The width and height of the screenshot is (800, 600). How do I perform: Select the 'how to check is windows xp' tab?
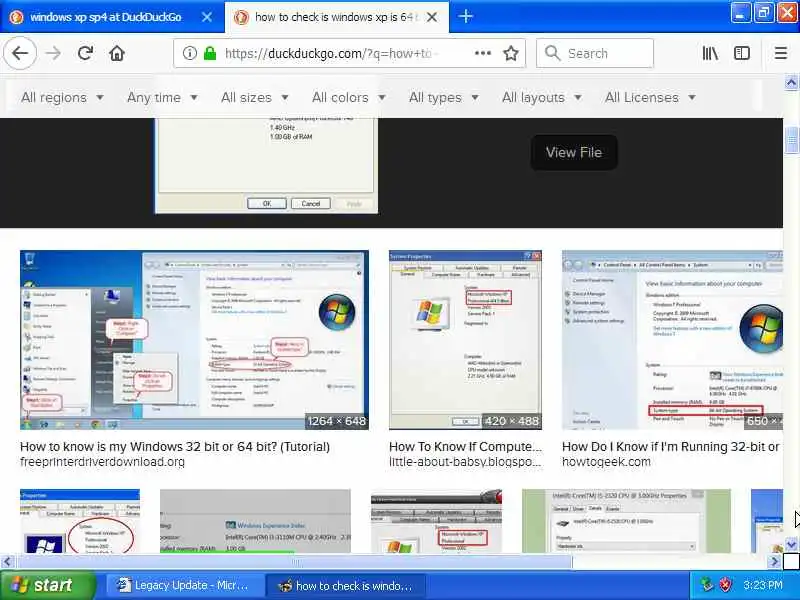[x=337, y=17]
